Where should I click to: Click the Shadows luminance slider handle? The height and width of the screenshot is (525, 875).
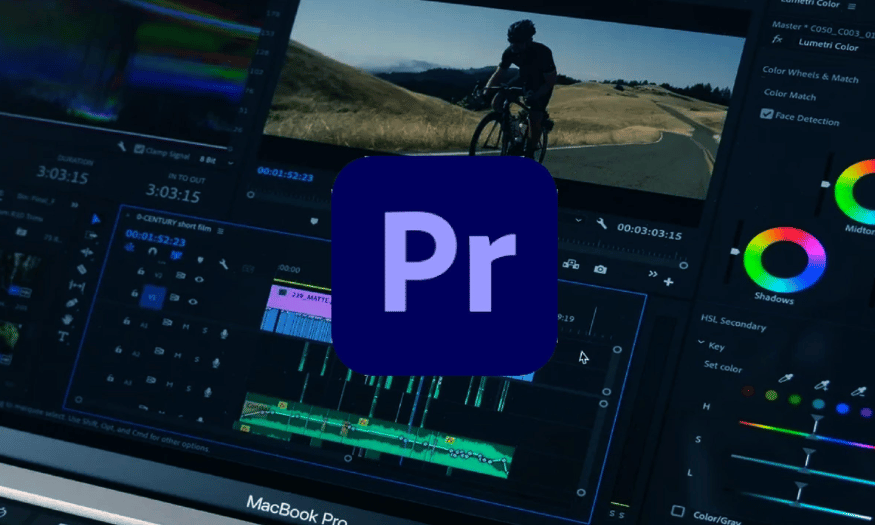coord(735,252)
